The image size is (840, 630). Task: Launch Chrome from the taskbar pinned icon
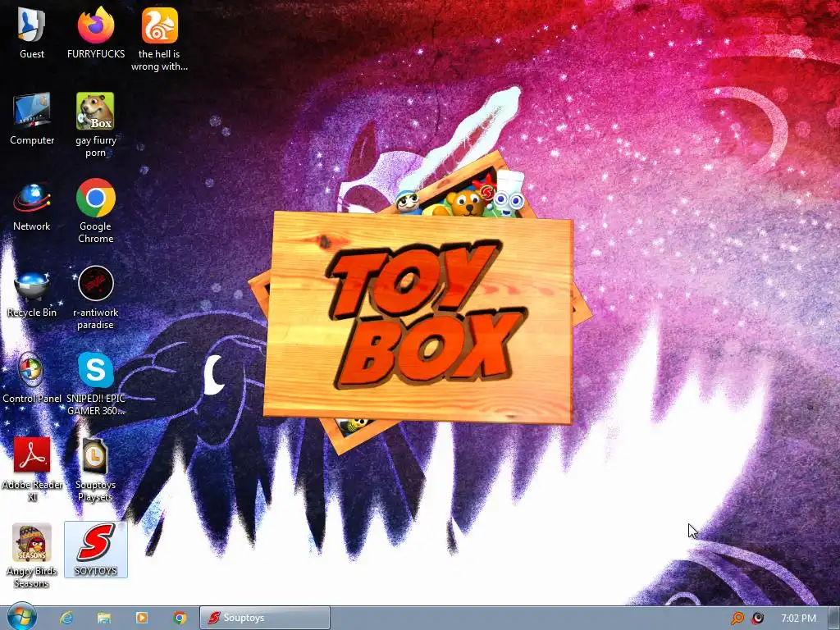click(x=180, y=618)
